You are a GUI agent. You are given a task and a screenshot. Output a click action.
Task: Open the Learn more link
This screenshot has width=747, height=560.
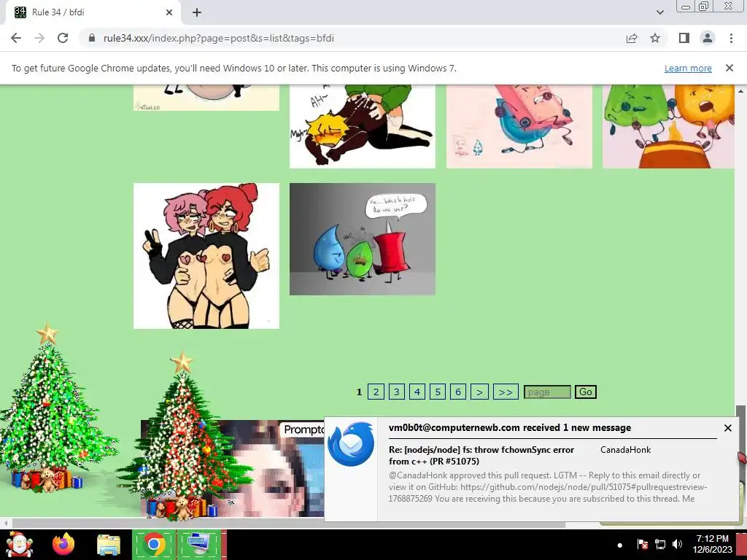(688, 68)
